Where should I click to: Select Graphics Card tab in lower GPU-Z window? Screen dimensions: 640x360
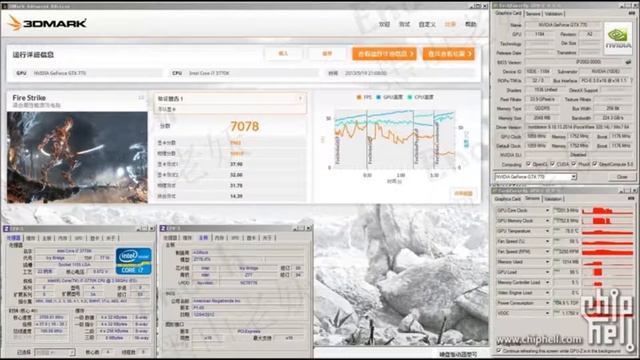[508, 199]
